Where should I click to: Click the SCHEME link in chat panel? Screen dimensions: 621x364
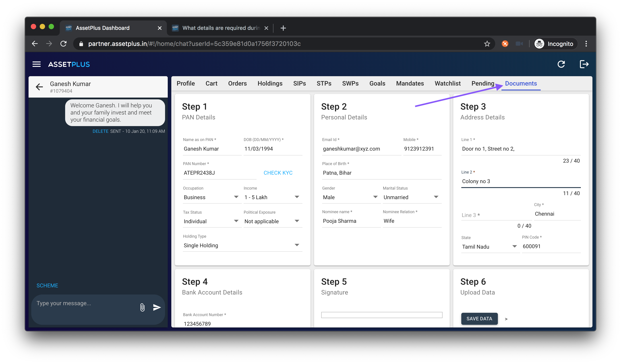point(47,286)
